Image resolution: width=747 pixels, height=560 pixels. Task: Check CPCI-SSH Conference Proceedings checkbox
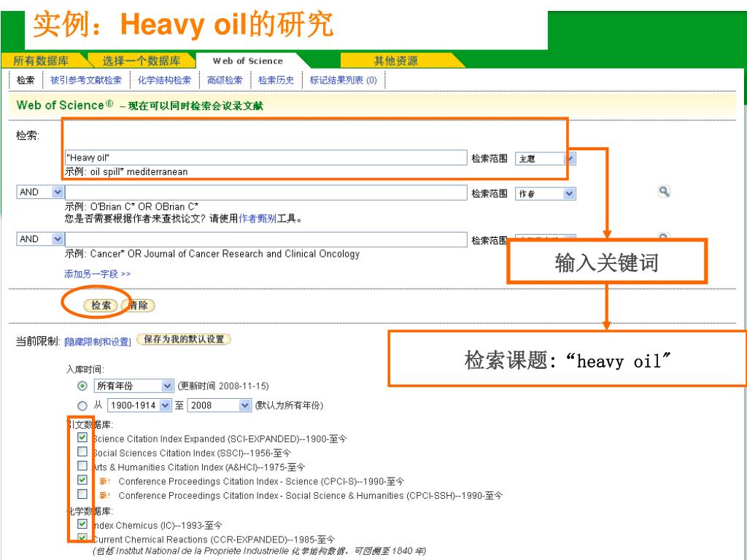point(82,494)
